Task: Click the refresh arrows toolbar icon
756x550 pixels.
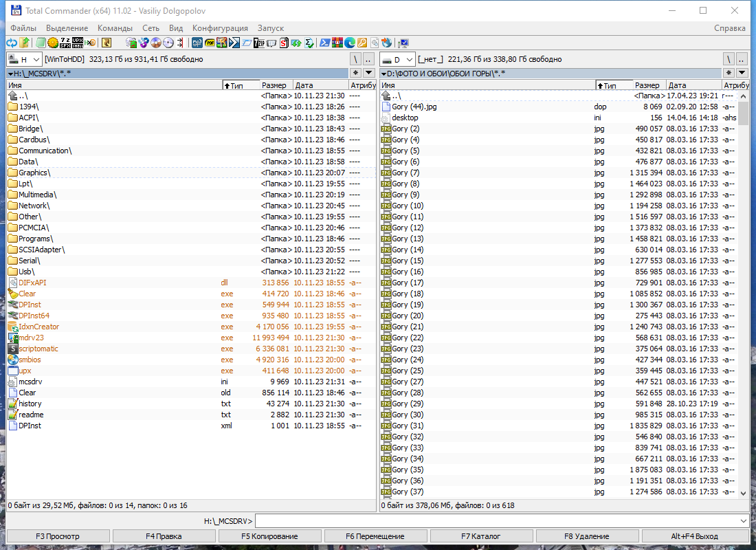Action: pyautogui.click(x=12, y=43)
